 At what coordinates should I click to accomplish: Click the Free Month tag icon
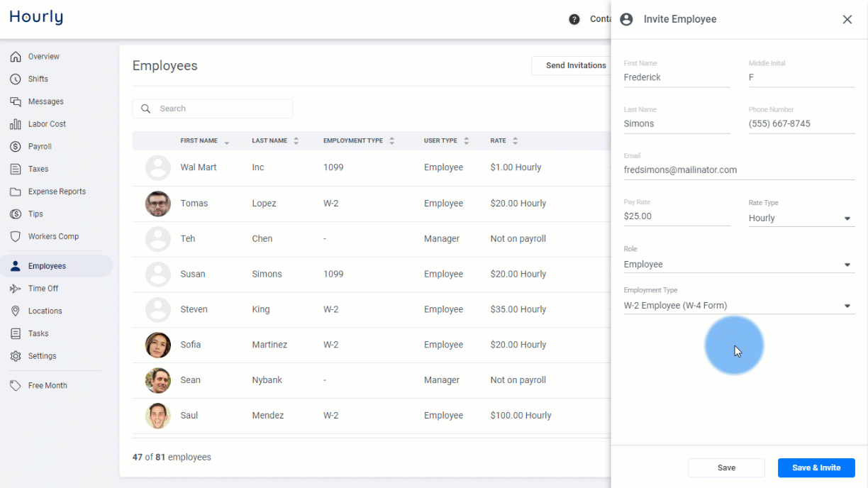click(16, 386)
